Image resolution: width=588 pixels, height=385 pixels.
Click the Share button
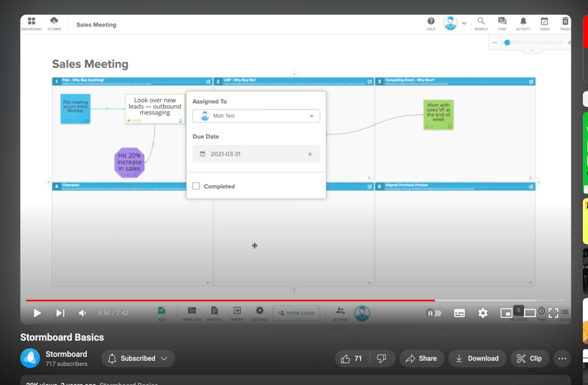pyautogui.click(x=421, y=359)
